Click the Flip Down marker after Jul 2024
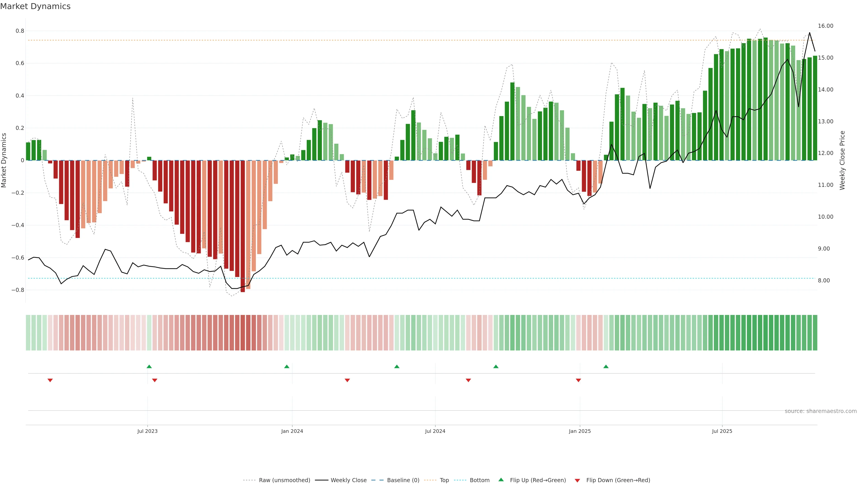 (x=468, y=380)
